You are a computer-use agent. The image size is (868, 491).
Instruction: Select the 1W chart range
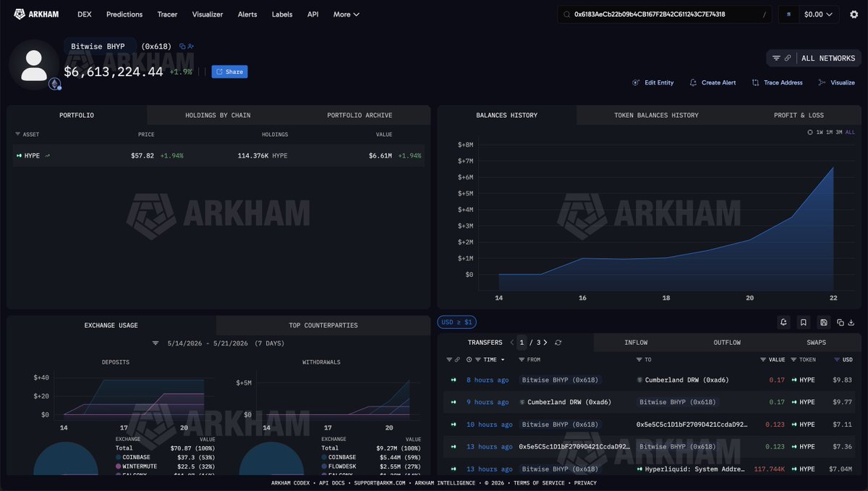[x=820, y=132]
